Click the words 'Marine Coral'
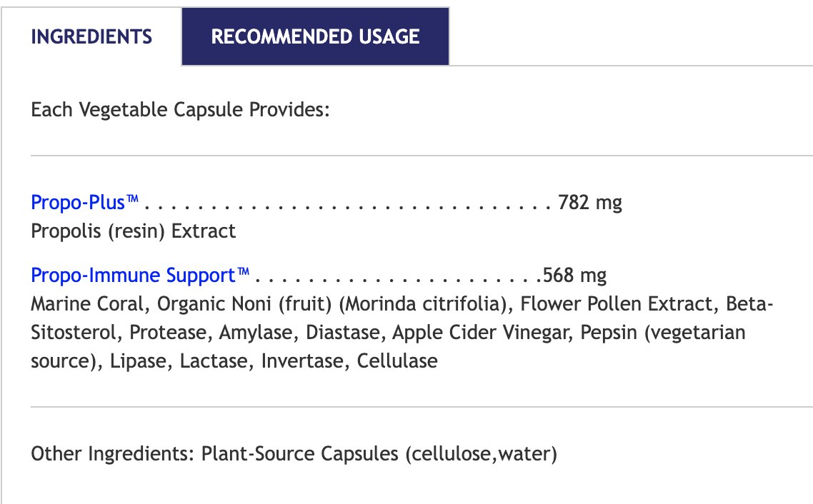The width and height of the screenshot is (813, 504). (89, 304)
